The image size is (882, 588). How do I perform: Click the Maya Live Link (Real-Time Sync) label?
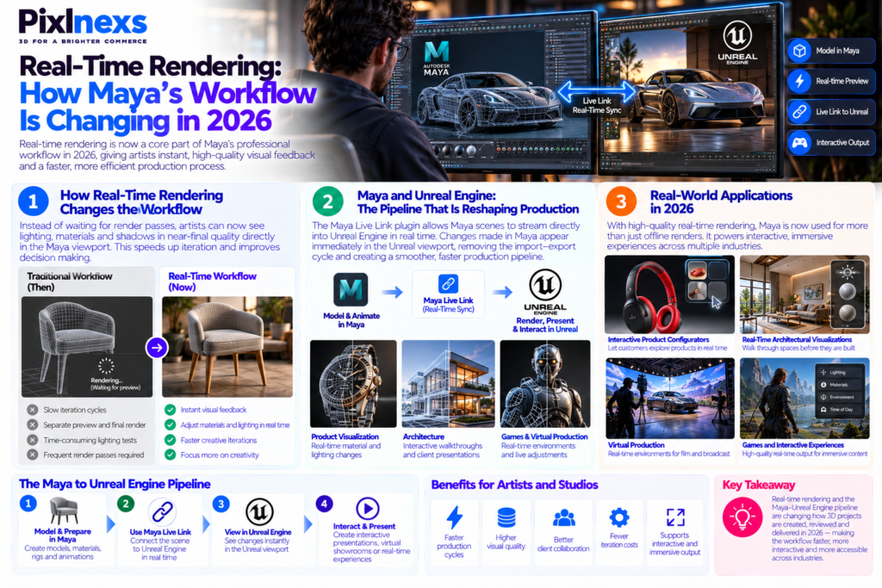click(448, 305)
